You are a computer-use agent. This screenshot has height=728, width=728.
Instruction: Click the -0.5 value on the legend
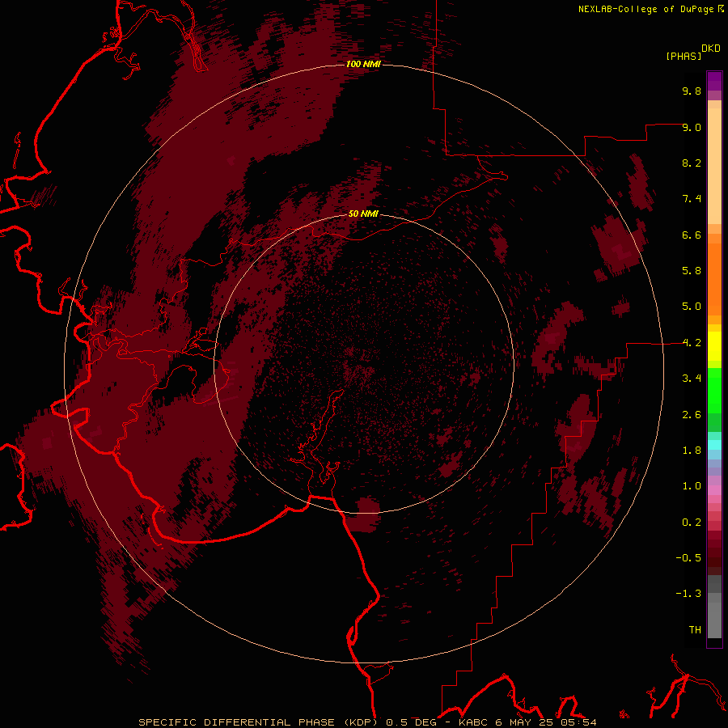tap(688, 558)
